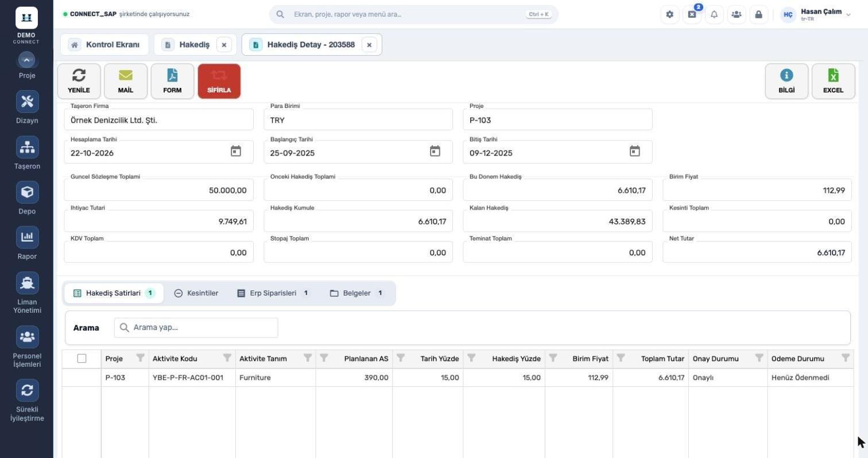Open the Dizayn module in sidebar
Image resolution: width=868 pixels, height=458 pixels.
click(27, 107)
